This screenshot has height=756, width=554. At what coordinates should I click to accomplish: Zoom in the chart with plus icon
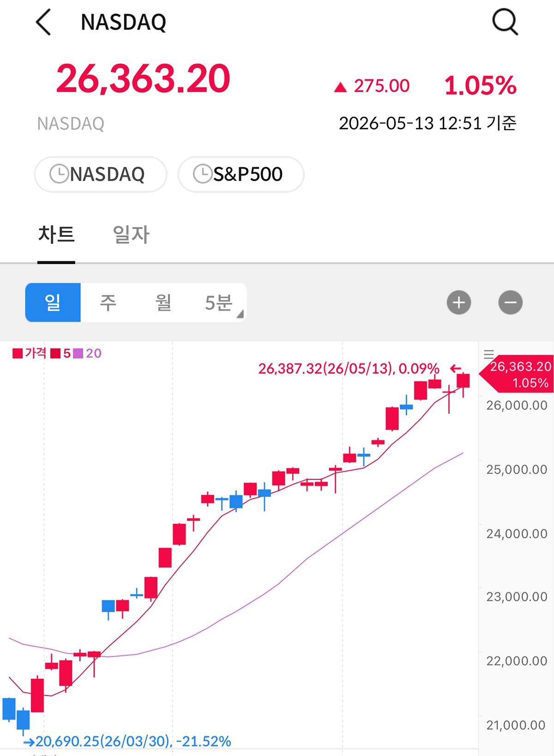459,302
